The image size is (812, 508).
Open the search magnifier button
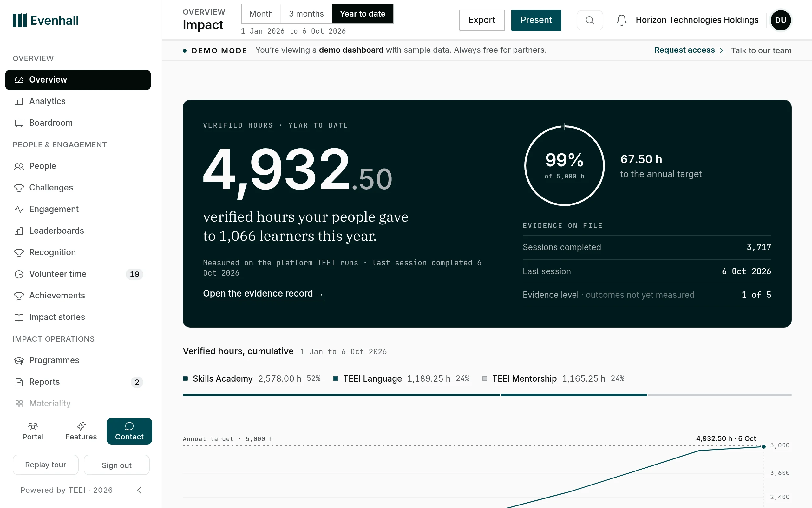click(590, 20)
